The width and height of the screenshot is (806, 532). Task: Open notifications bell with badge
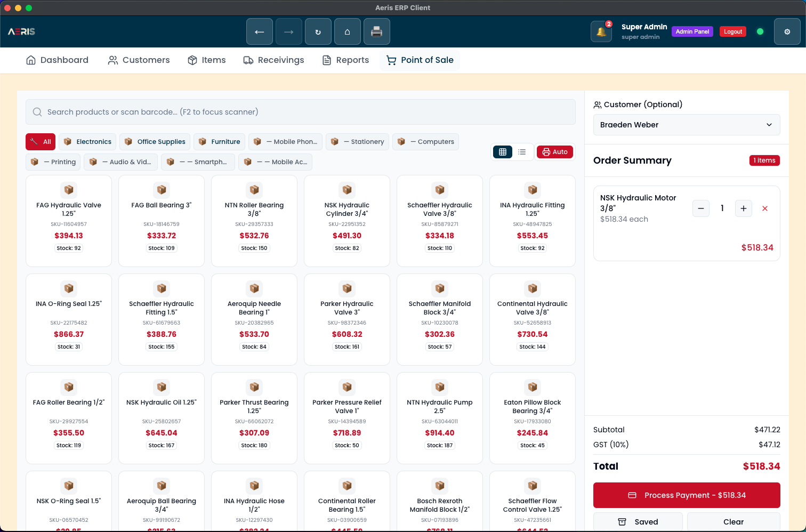click(x=601, y=32)
